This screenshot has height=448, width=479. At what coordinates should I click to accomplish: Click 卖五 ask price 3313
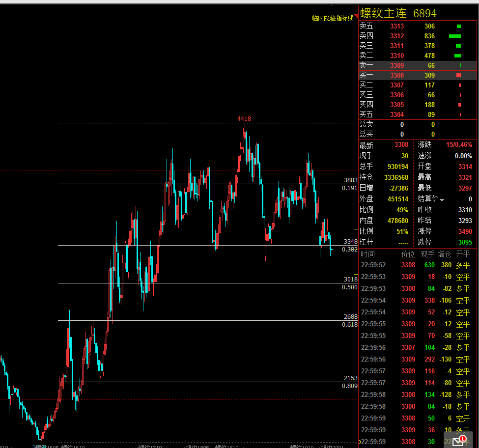pos(397,27)
